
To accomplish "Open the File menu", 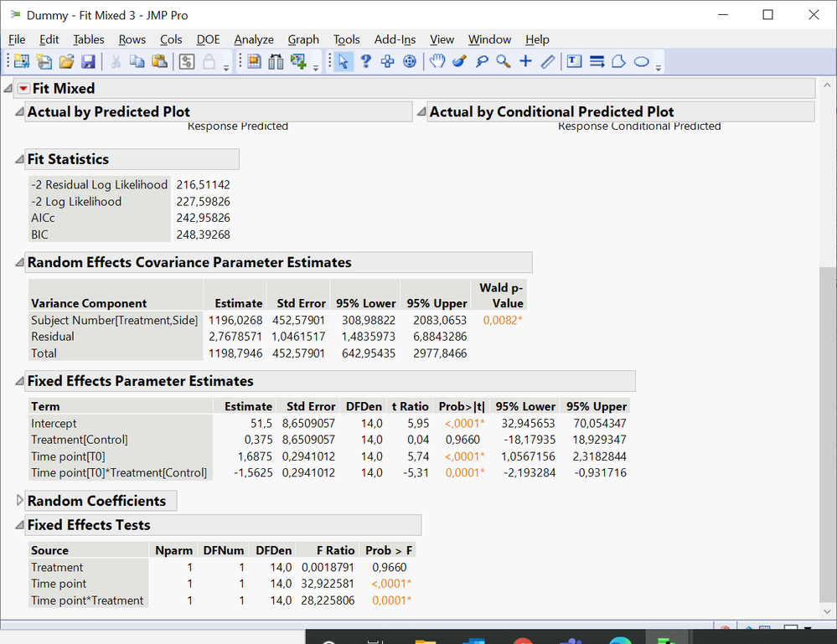I will (17, 39).
